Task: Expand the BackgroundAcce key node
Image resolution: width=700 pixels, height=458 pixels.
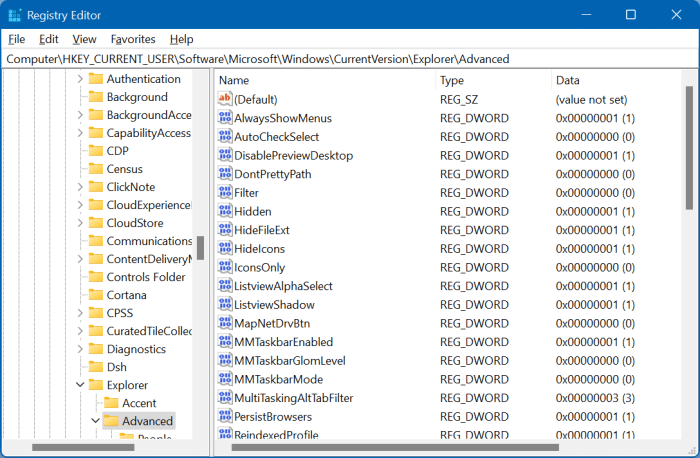Action: (x=80, y=115)
